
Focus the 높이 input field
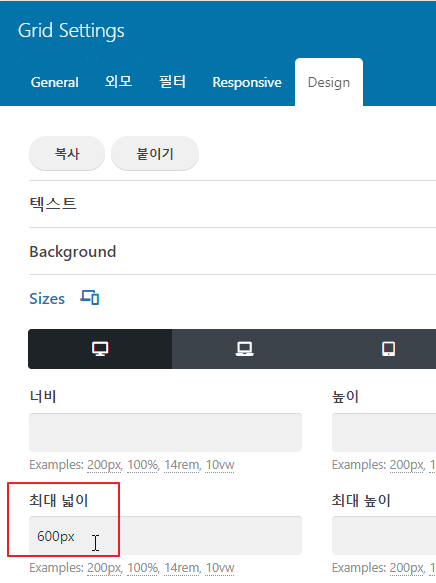[384, 432]
